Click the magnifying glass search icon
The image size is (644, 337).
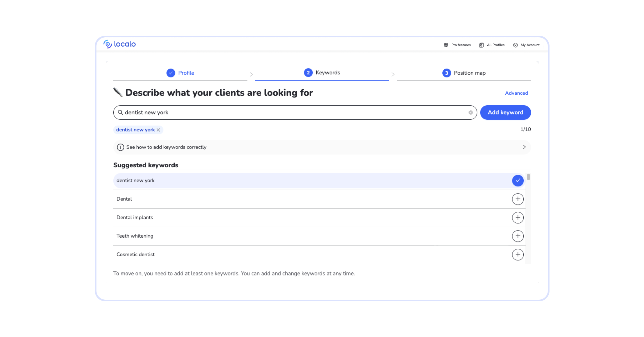click(x=121, y=112)
